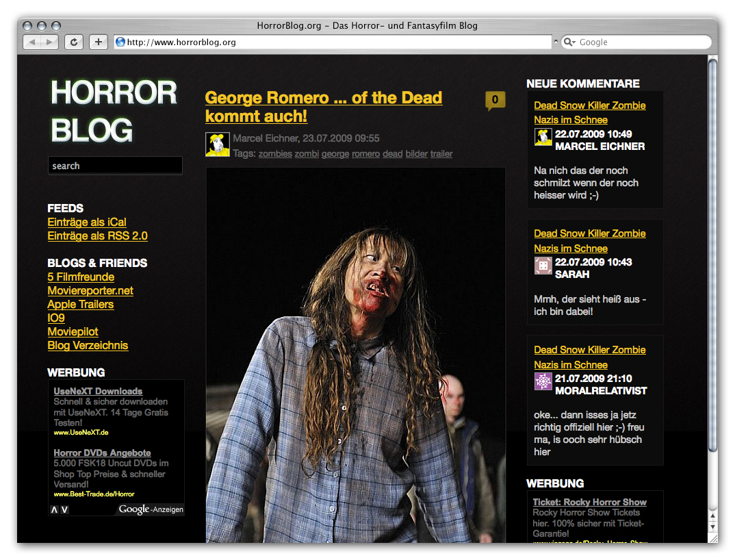Select the 'trailer' tag
Screen dimensions: 735x560
[x=441, y=154]
